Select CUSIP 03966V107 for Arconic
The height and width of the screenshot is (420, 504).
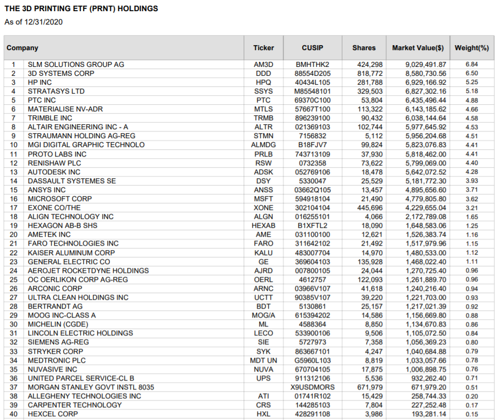pos(312,289)
